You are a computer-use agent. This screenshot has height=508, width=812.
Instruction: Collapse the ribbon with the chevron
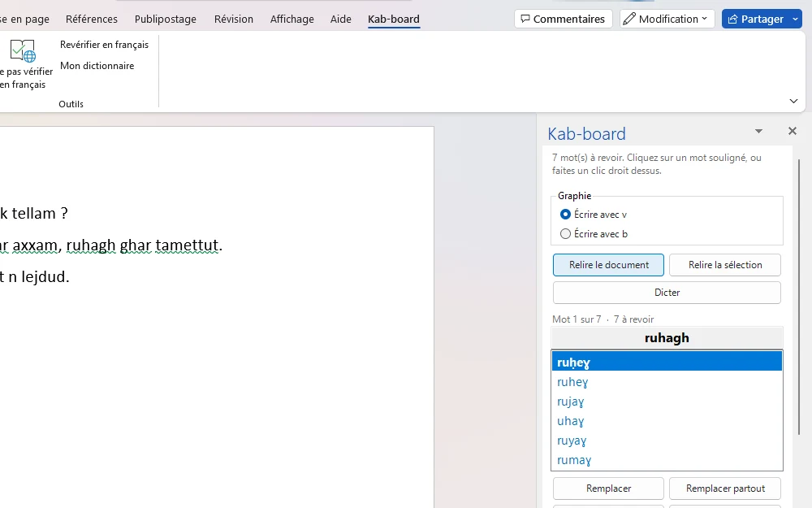click(793, 101)
